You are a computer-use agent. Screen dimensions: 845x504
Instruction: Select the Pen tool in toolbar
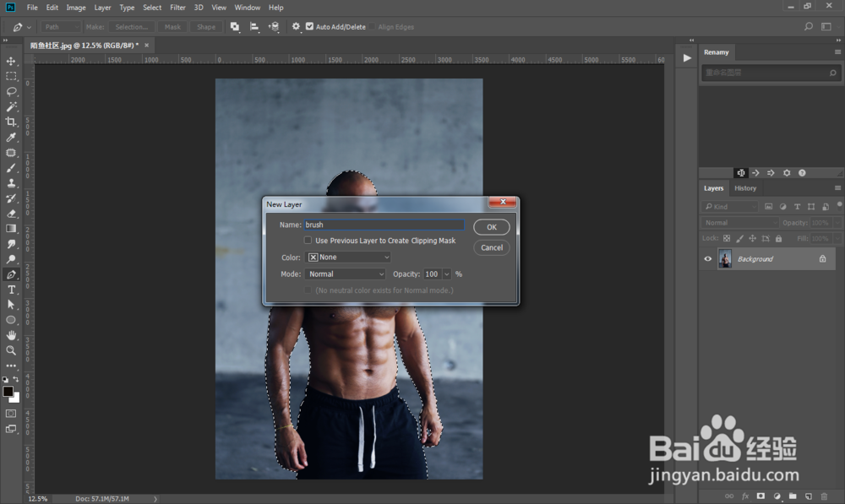pyautogui.click(x=11, y=274)
